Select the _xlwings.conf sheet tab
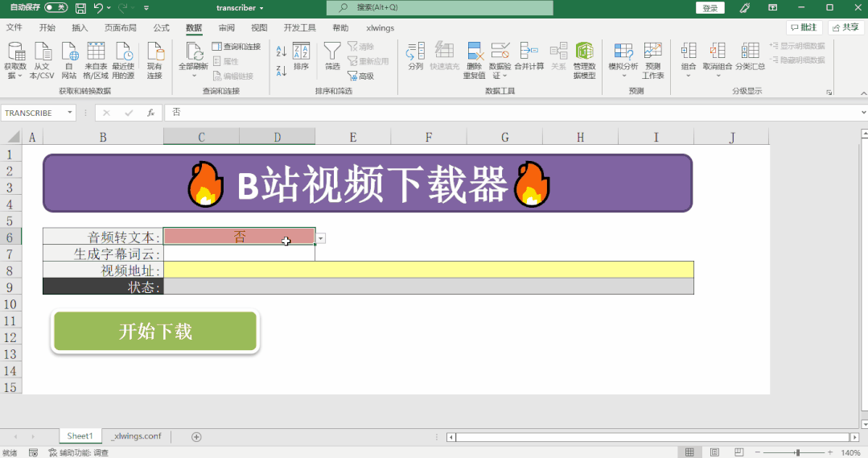Image resolution: width=868 pixels, height=458 pixels. pos(138,436)
